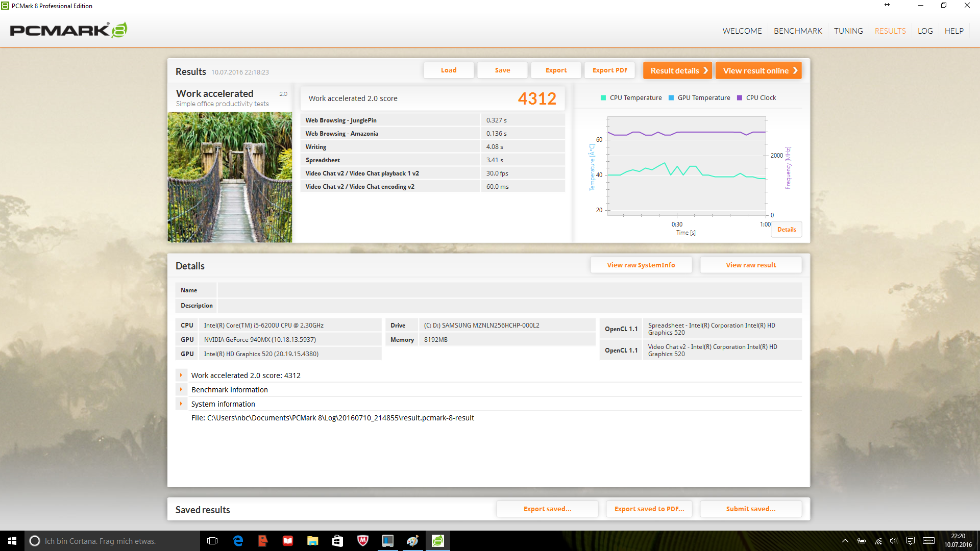The image size is (980, 551).
Task: Click the PCMark 8 logo
Action: pyautogui.click(x=68, y=30)
